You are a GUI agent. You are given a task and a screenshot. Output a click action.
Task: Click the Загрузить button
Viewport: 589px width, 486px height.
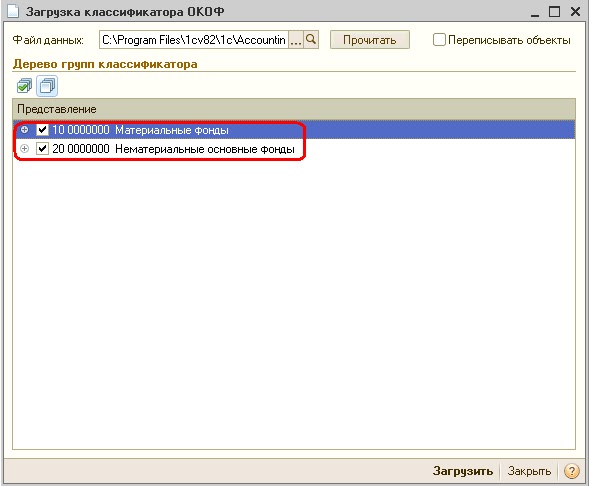click(x=463, y=471)
